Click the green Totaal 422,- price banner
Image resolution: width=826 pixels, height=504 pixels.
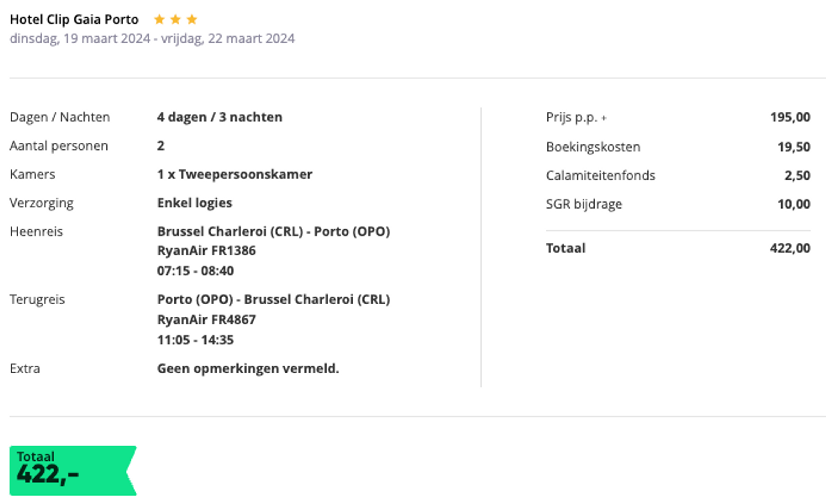point(73,470)
